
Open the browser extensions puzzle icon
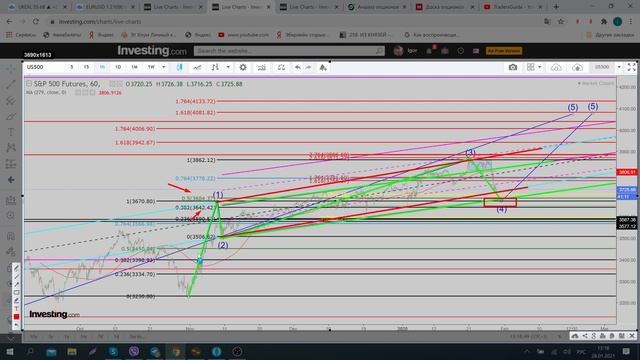pos(604,21)
